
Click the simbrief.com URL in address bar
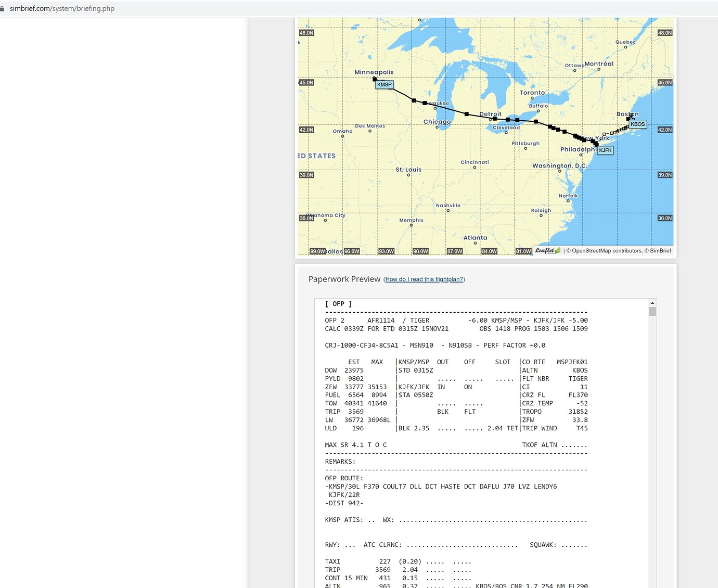pos(62,8)
